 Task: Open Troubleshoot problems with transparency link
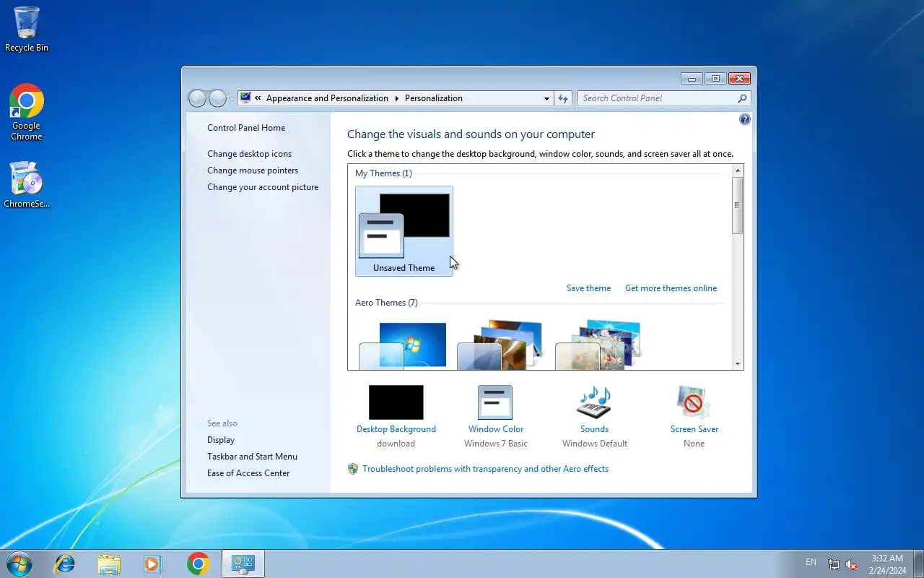tap(485, 469)
